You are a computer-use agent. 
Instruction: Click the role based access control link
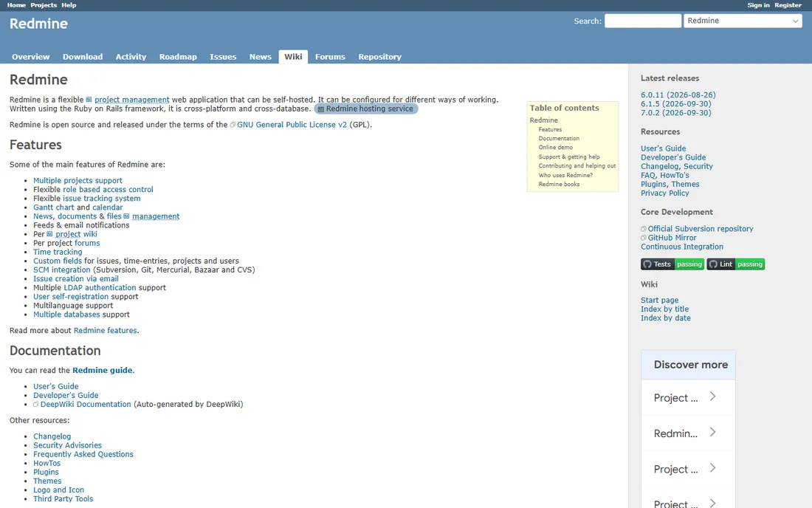coord(108,190)
